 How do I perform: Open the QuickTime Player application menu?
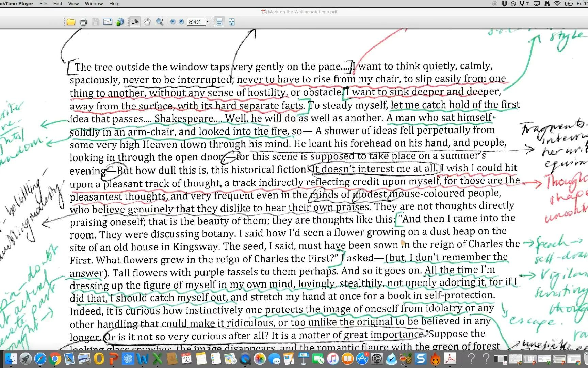point(17,4)
